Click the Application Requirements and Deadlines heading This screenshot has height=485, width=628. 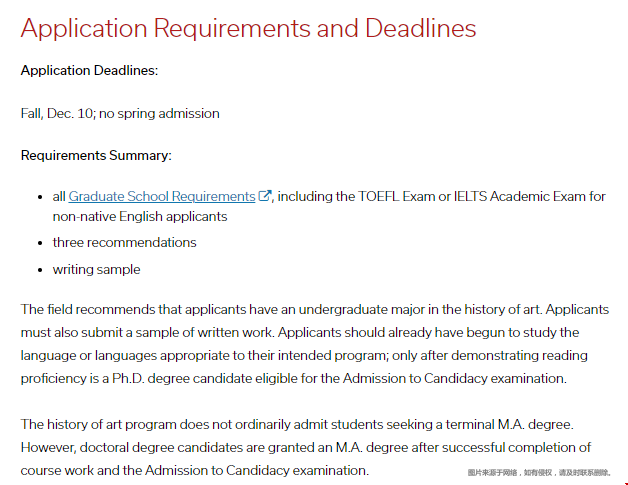point(248,28)
